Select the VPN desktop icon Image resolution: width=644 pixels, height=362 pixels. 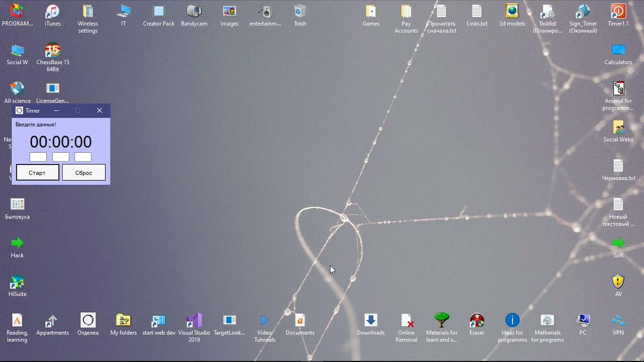[x=618, y=320]
